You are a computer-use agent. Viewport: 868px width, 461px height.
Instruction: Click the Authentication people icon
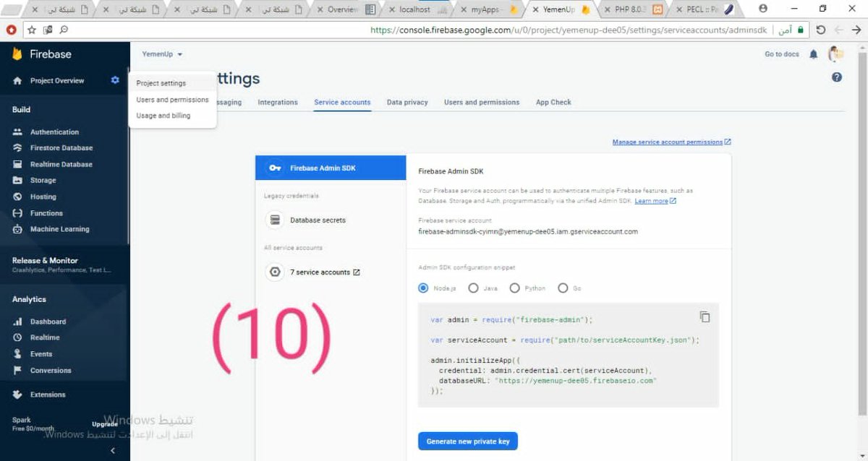point(17,132)
